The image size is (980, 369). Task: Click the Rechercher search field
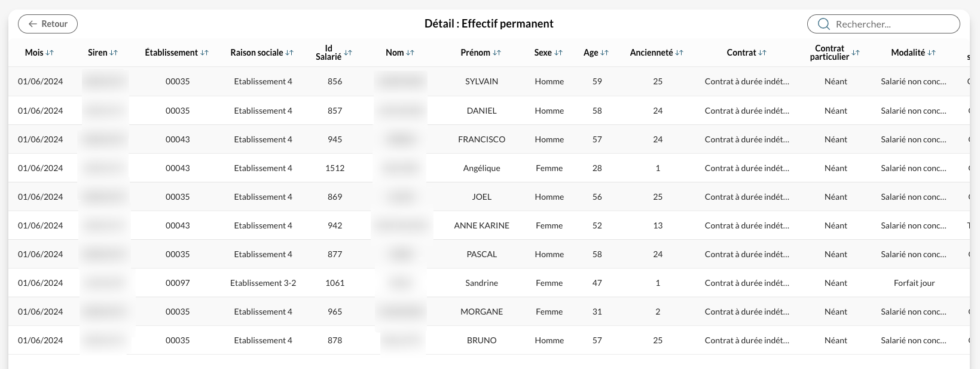click(x=884, y=24)
